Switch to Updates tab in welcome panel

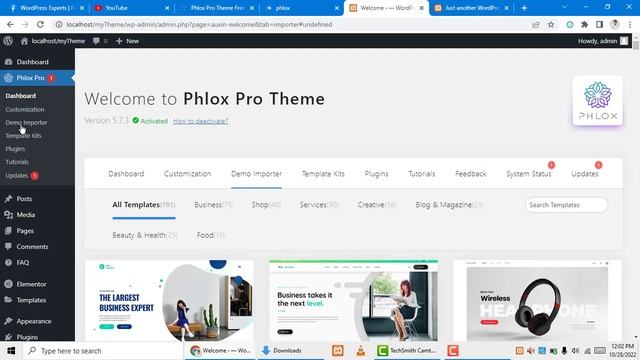[584, 174]
